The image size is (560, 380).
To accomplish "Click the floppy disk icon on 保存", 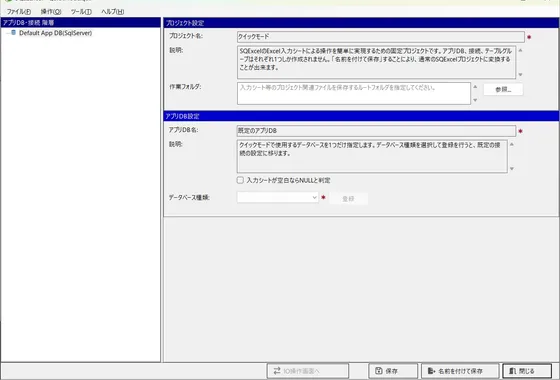I will (x=379, y=371).
